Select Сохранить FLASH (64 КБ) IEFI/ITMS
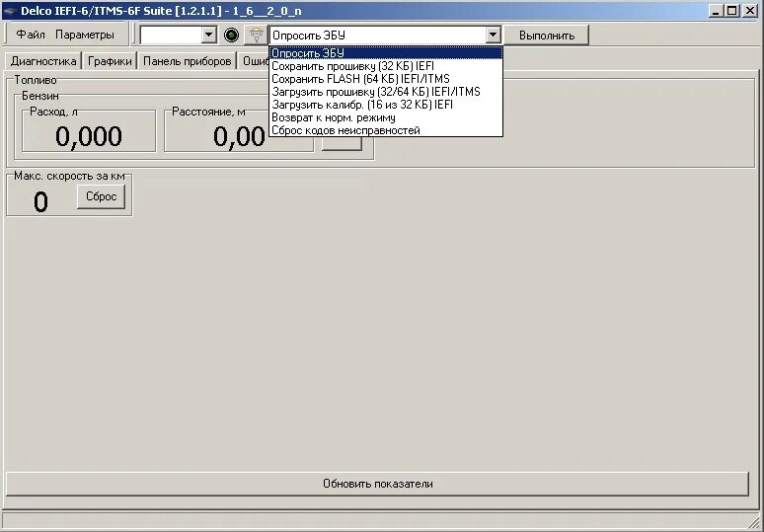Image resolution: width=764 pixels, height=532 pixels. coord(386,78)
